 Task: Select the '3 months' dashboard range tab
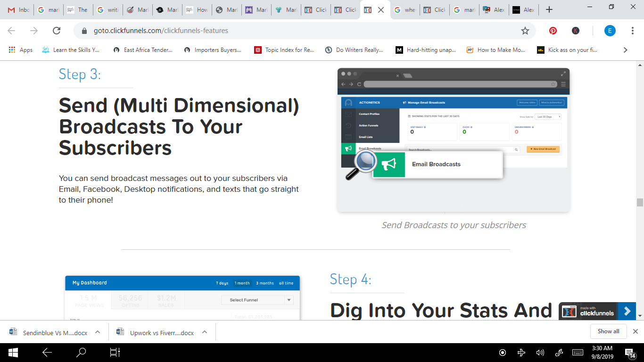(x=265, y=283)
